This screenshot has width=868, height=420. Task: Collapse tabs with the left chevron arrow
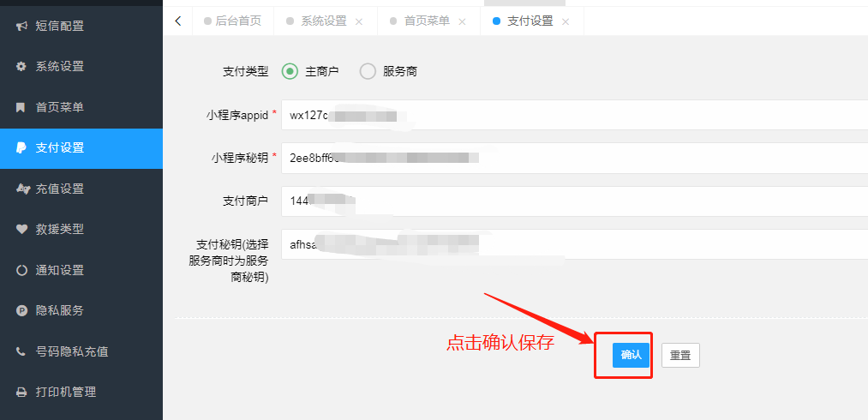point(177,21)
